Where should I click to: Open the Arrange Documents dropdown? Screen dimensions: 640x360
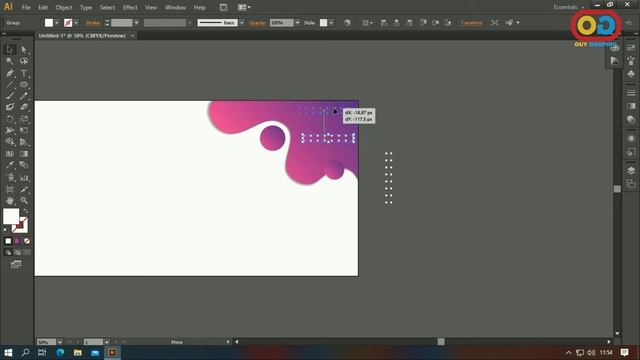pyautogui.click(x=244, y=7)
